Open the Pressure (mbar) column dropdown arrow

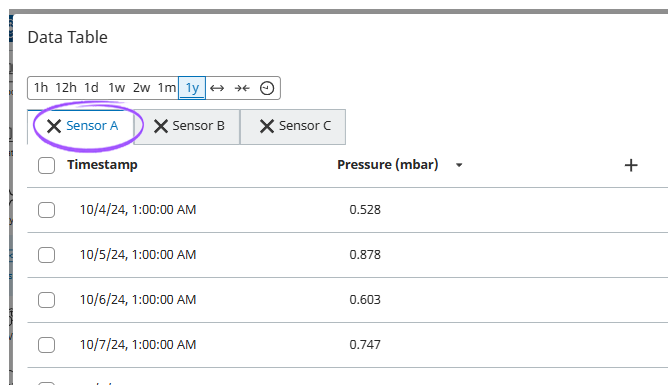pyautogui.click(x=459, y=165)
